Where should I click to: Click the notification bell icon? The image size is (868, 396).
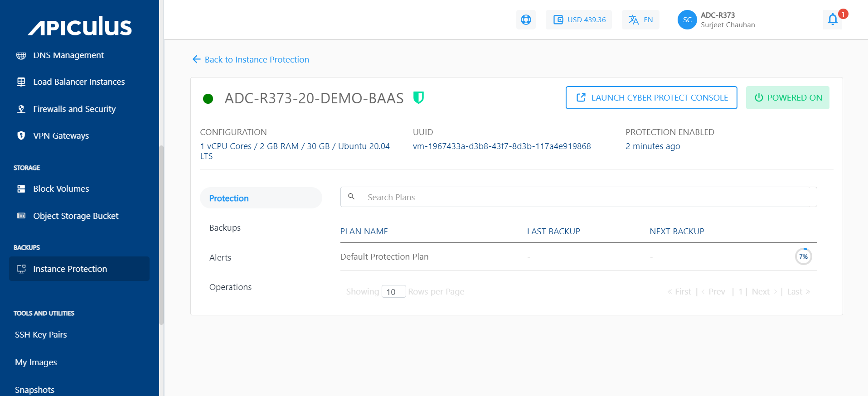point(833,19)
